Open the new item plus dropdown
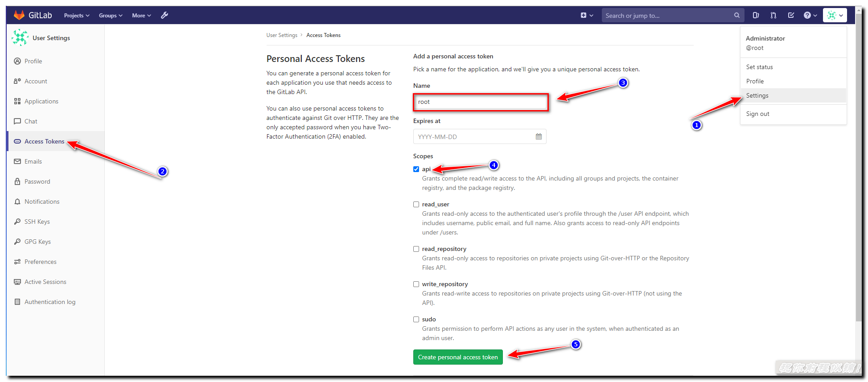 point(587,15)
